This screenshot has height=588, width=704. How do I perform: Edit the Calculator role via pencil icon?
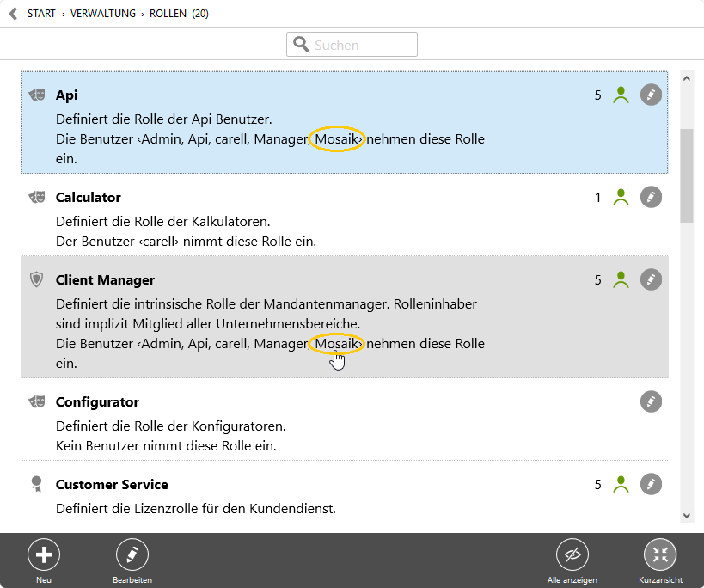coord(652,197)
